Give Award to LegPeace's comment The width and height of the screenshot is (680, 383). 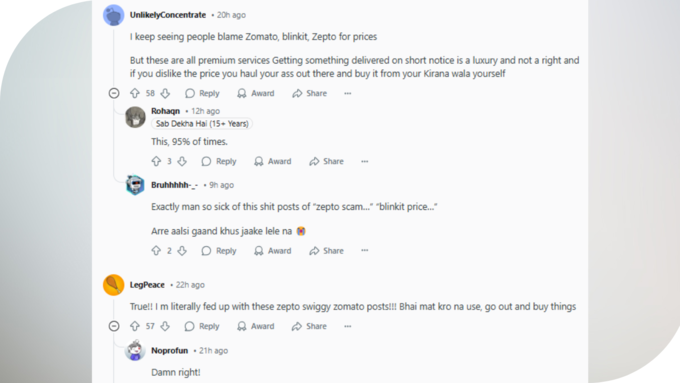[x=256, y=326]
